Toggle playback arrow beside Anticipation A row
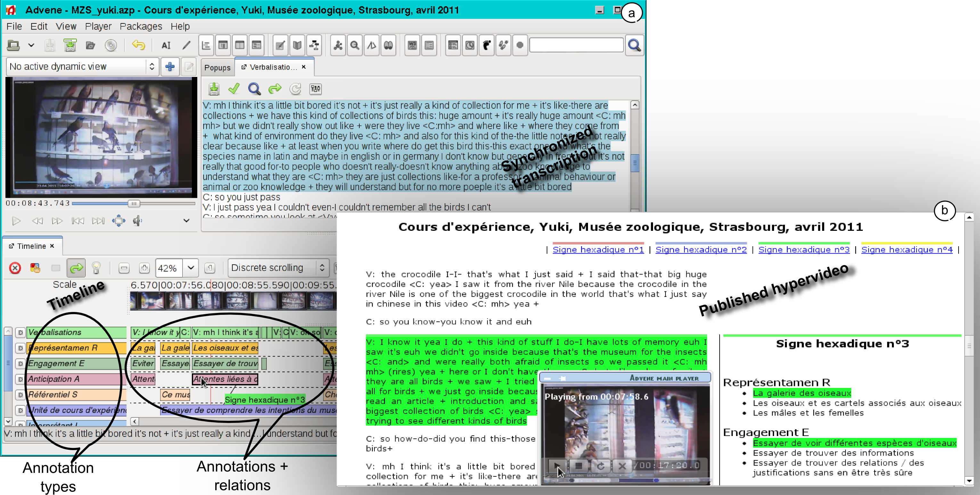 (x=20, y=379)
